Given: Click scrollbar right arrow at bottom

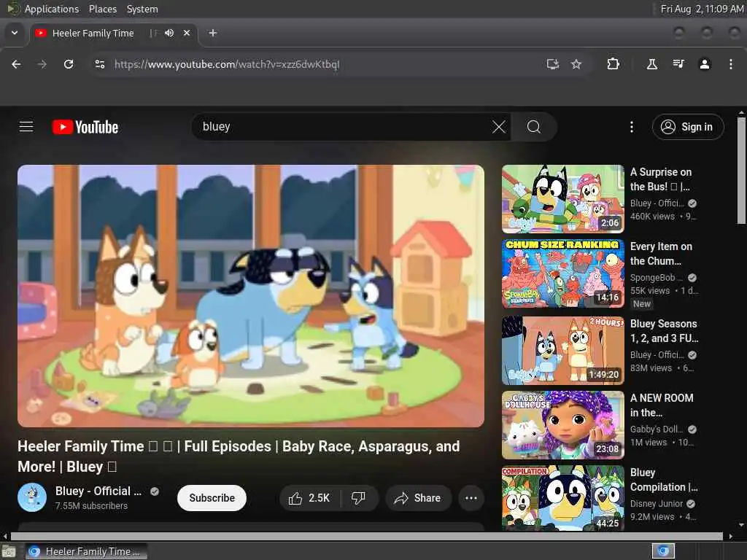Looking at the screenshot, I should point(731,536).
